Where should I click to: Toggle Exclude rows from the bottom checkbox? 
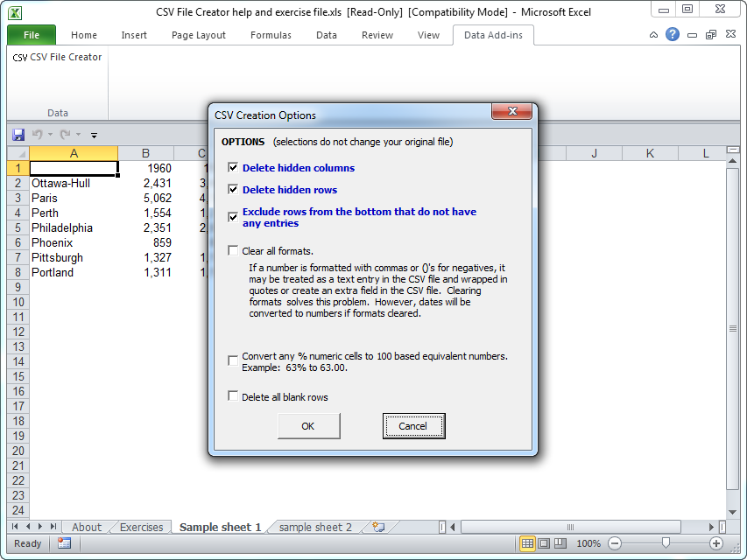click(233, 217)
